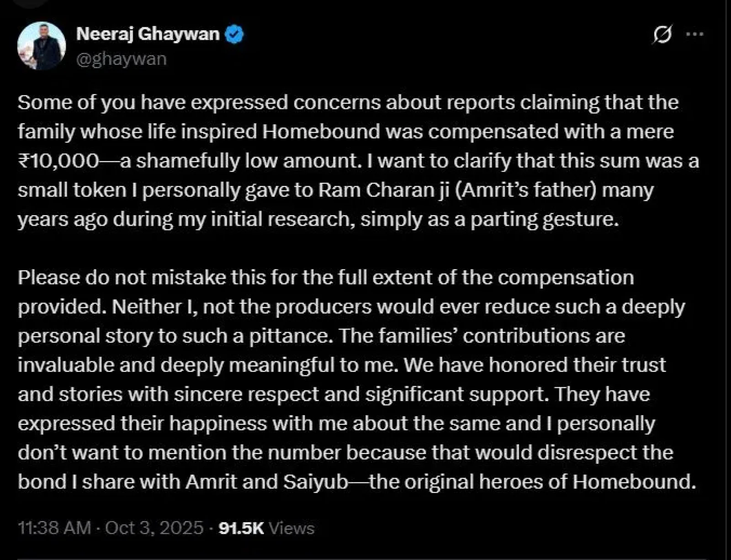Click the names "Amrit and Saiyub"

[267, 482]
